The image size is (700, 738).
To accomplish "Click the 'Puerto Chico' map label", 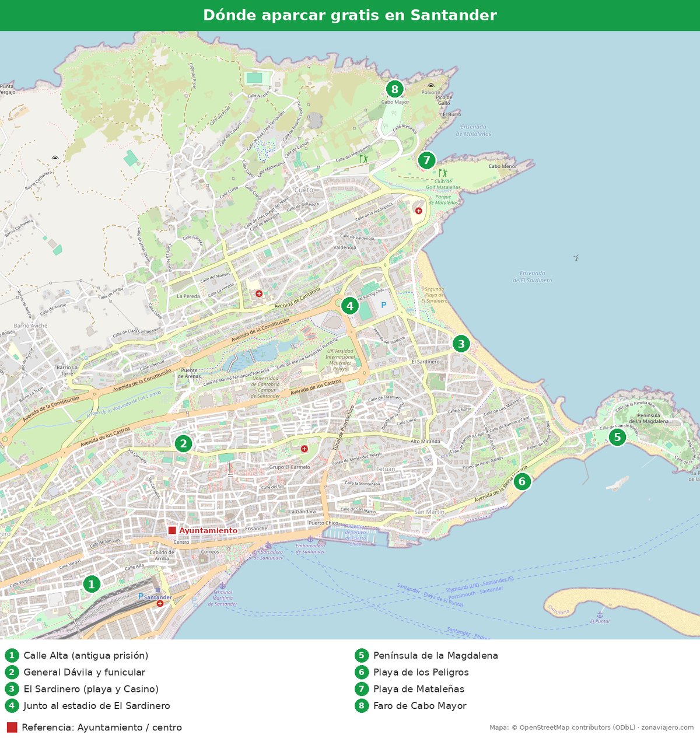I will [x=323, y=523].
